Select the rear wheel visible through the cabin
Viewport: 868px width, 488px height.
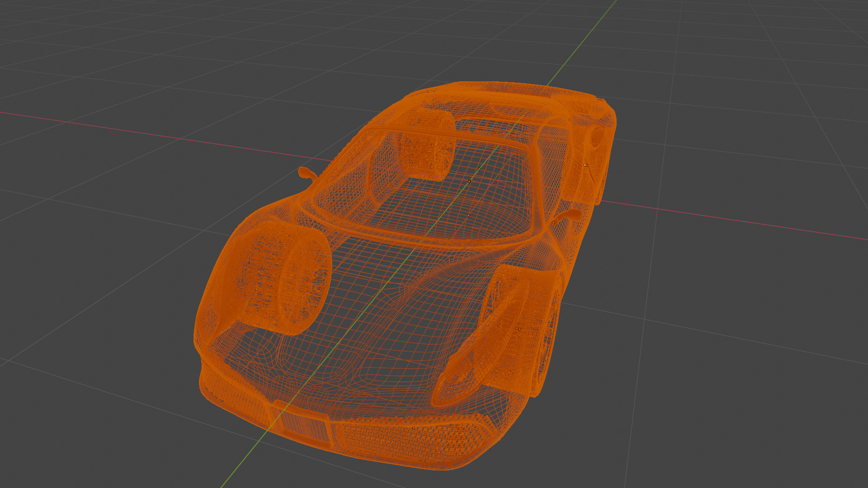(427, 145)
